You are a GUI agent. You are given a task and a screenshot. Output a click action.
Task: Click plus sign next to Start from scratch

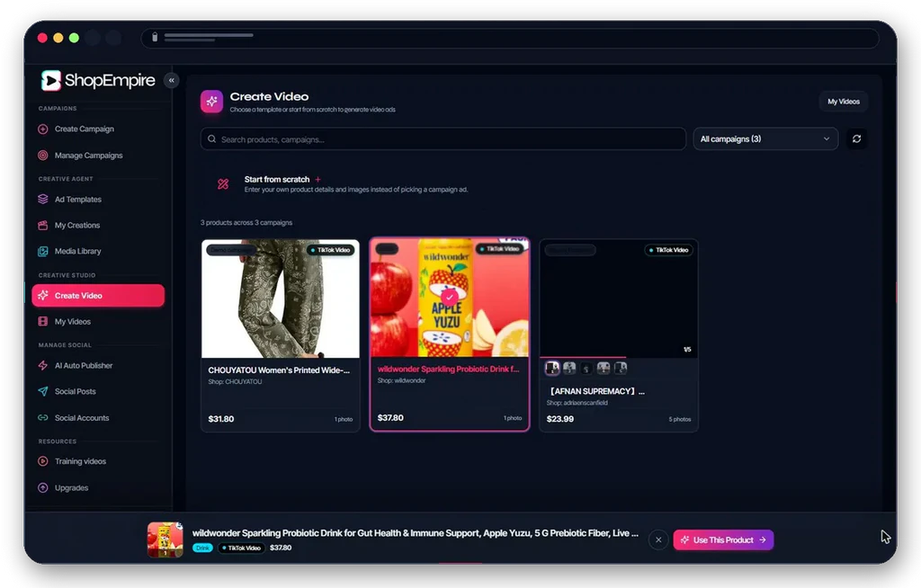(317, 179)
